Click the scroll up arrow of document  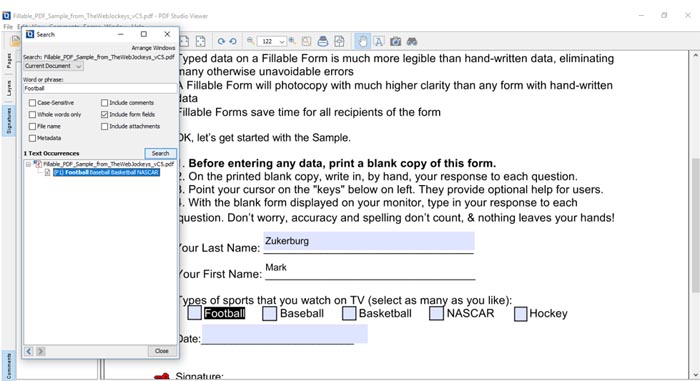695,56
